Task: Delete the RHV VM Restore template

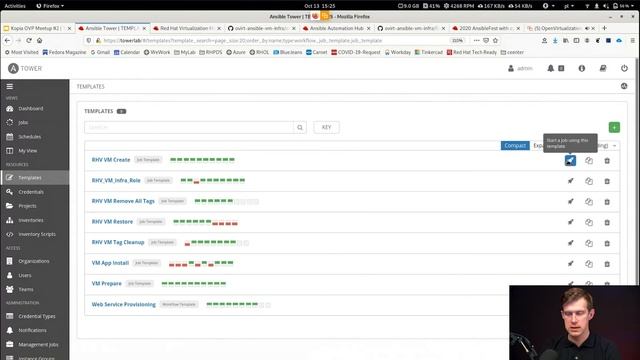Action: [x=607, y=222]
